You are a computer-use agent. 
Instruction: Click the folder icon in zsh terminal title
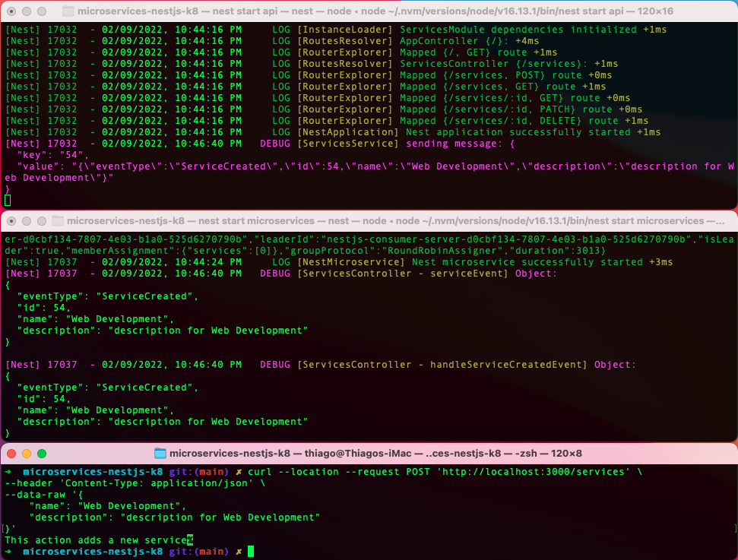coord(160,453)
